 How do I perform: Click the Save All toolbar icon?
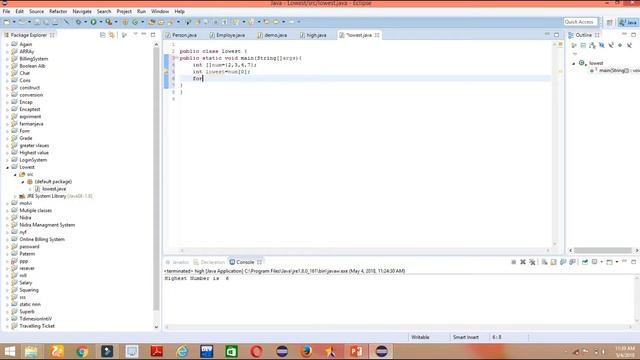[46, 22]
